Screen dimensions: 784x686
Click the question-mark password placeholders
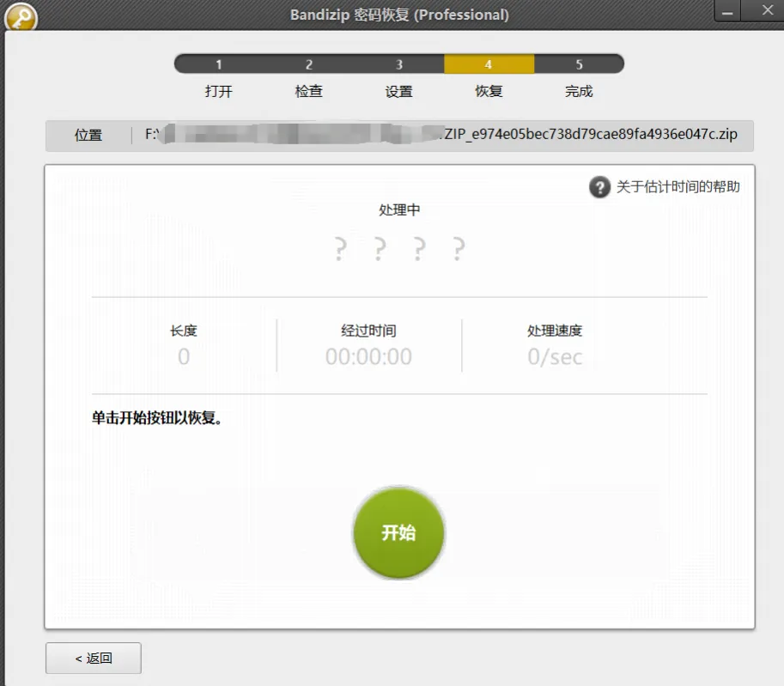point(399,249)
